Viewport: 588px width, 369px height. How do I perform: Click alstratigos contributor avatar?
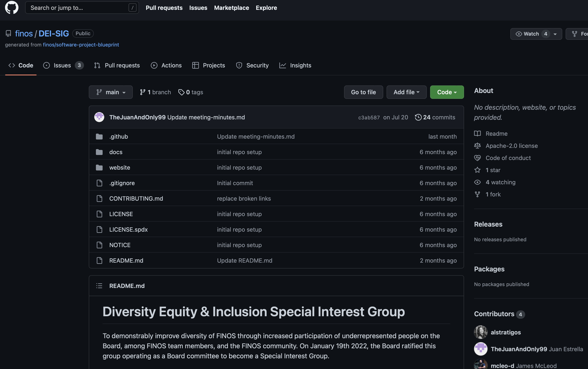481,332
